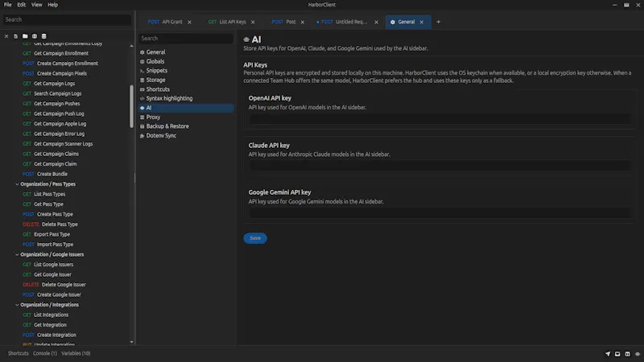Focus the OpenAI API key field

click(440, 119)
